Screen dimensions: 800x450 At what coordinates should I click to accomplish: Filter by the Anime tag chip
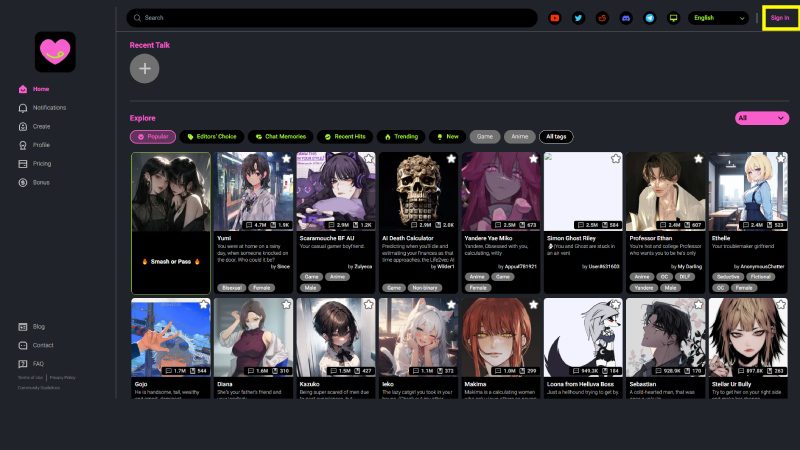tap(519, 137)
